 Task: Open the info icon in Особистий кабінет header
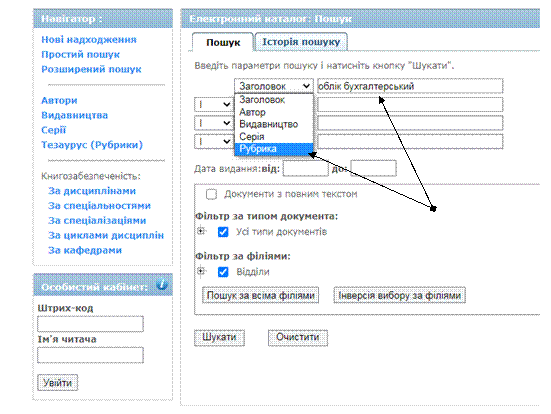[x=162, y=284]
